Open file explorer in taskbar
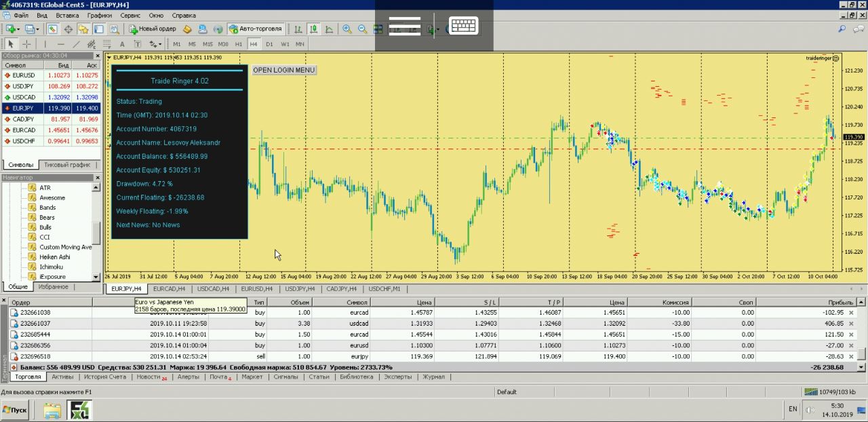Screen dimensions: 868x422 coord(52,410)
